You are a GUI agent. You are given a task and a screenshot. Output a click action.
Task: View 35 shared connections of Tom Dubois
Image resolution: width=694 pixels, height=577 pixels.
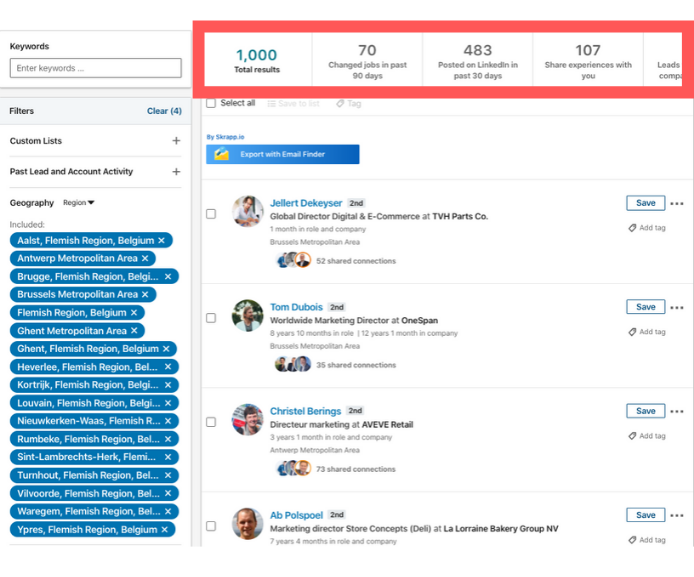356,365
